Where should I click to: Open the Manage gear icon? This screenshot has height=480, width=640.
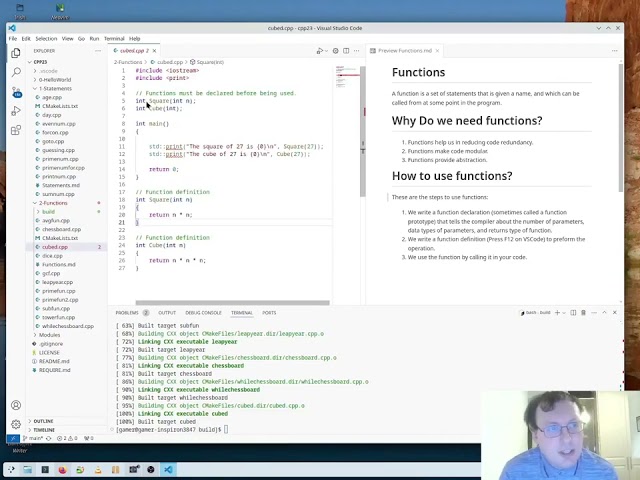click(x=16, y=424)
